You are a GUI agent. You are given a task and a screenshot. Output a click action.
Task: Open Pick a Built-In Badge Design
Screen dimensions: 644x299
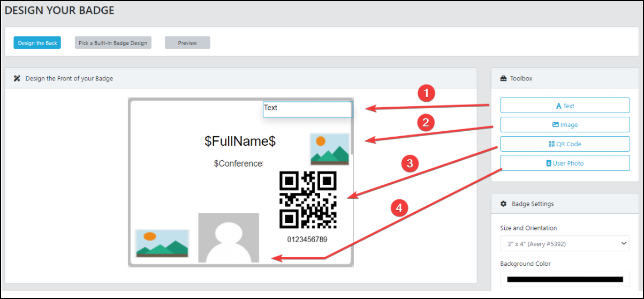113,43
